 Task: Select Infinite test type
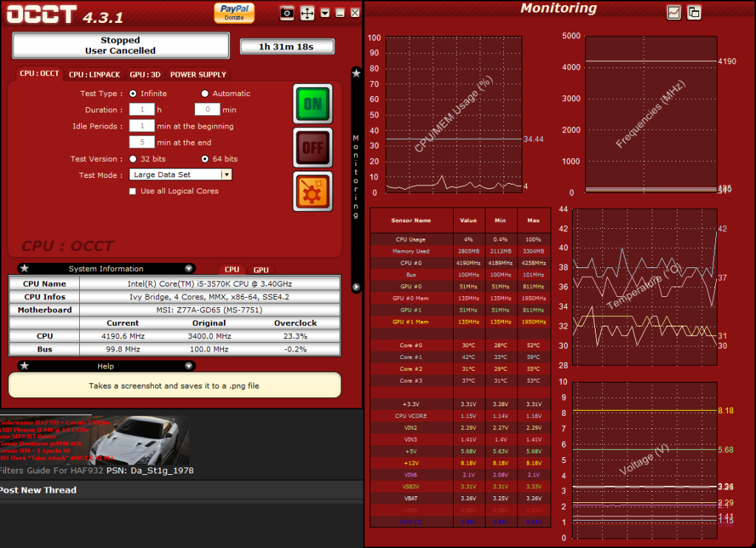click(132, 94)
